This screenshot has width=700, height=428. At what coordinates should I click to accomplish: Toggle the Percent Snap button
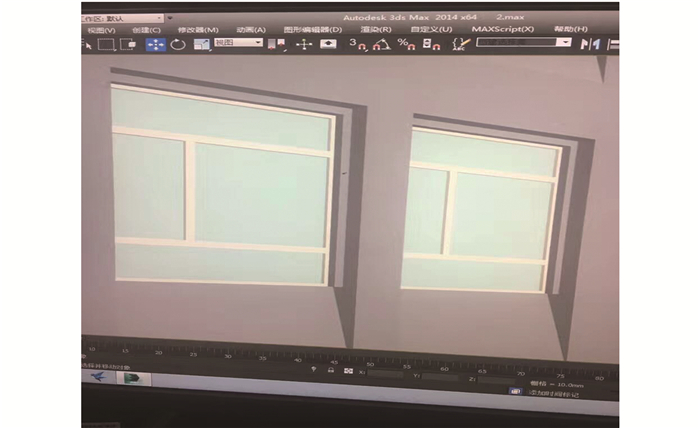(x=406, y=44)
